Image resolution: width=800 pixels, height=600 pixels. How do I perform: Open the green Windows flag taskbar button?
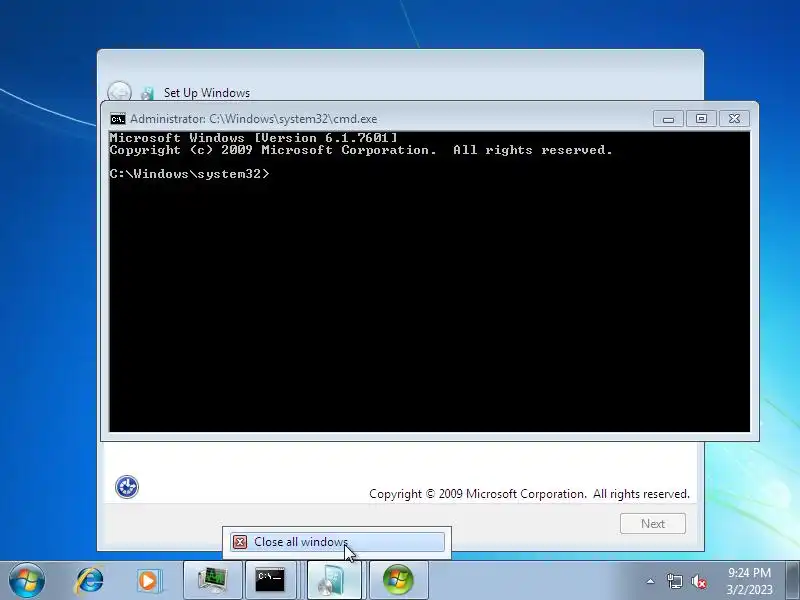pyautogui.click(x=398, y=580)
